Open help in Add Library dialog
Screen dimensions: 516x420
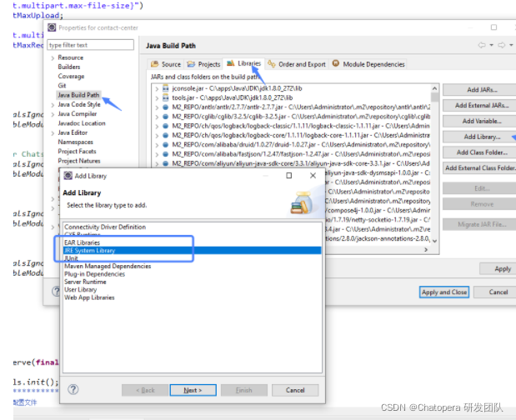(x=73, y=389)
